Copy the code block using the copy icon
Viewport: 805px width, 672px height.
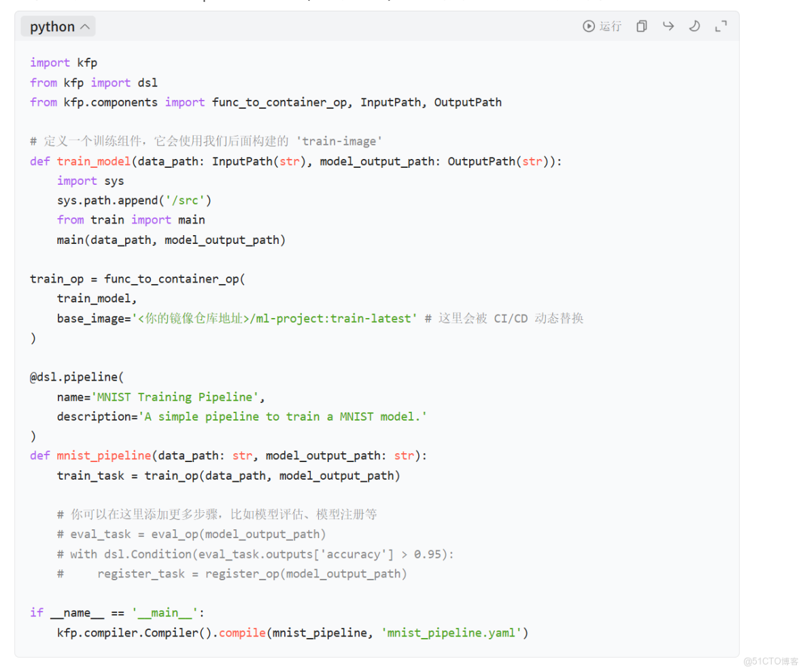click(x=641, y=26)
